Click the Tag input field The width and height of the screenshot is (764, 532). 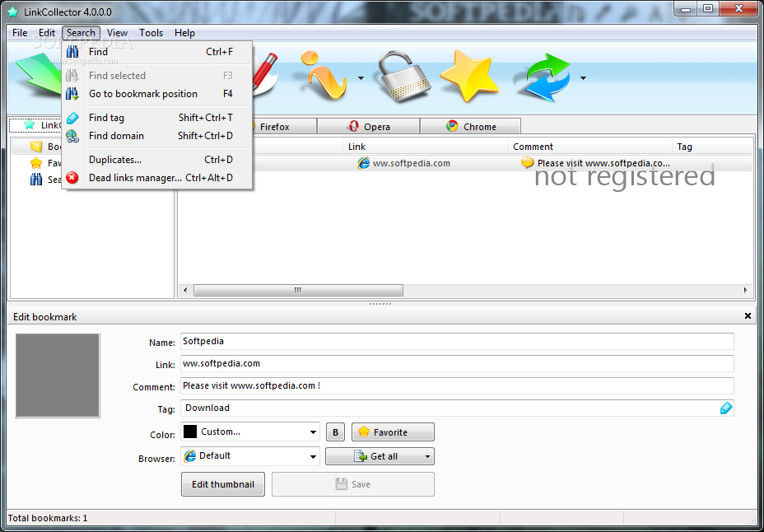coord(457,408)
